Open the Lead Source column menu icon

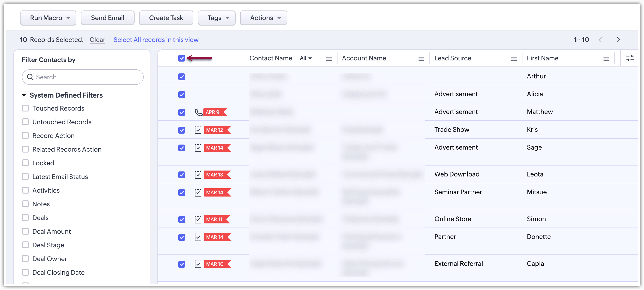(x=514, y=59)
